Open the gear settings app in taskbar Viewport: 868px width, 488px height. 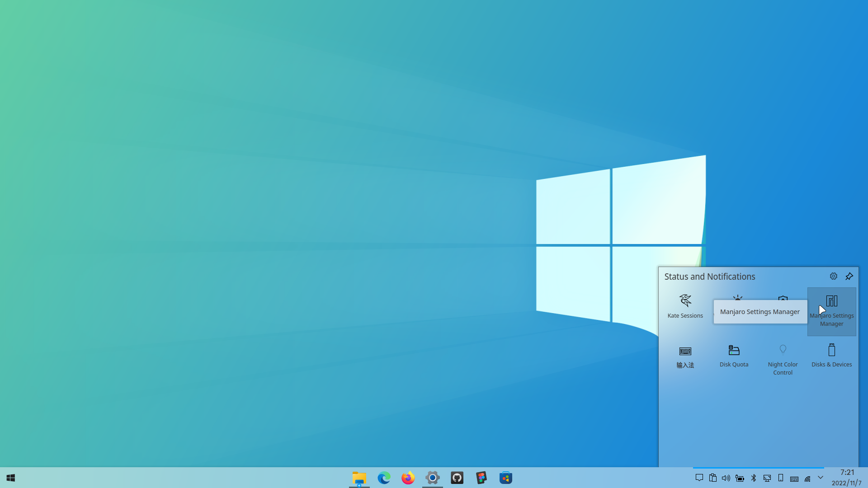point(432,478)
